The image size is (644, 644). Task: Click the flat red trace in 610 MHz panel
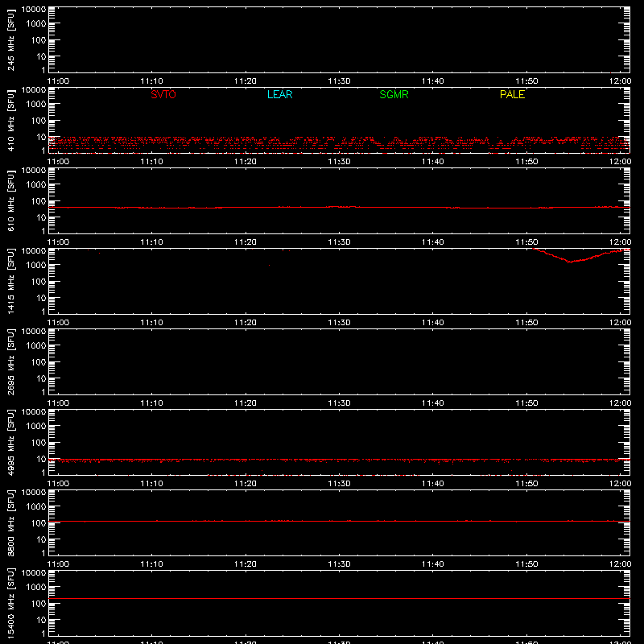[x=339, y=208]
